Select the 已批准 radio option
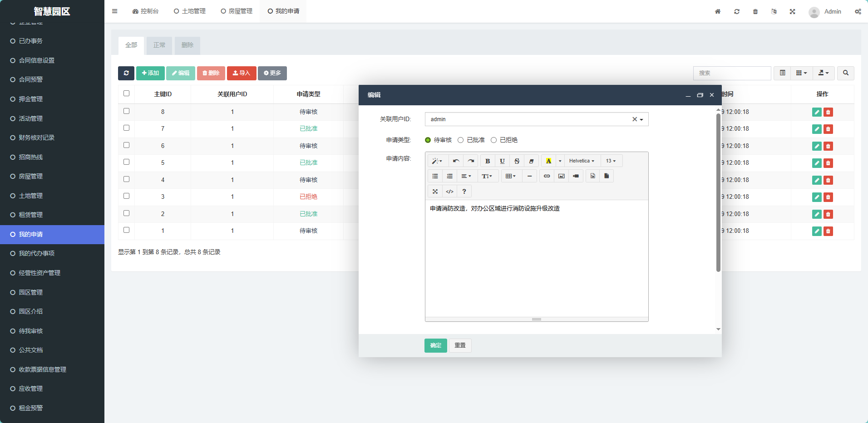The height and width of the screenshot is (423, 868). tap(461, 140)
